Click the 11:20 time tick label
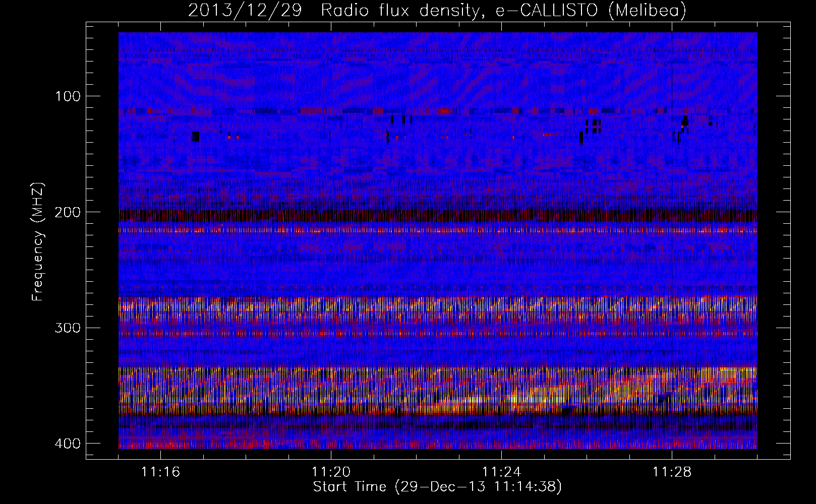The image size is (816, 504). tap(331, 472)
